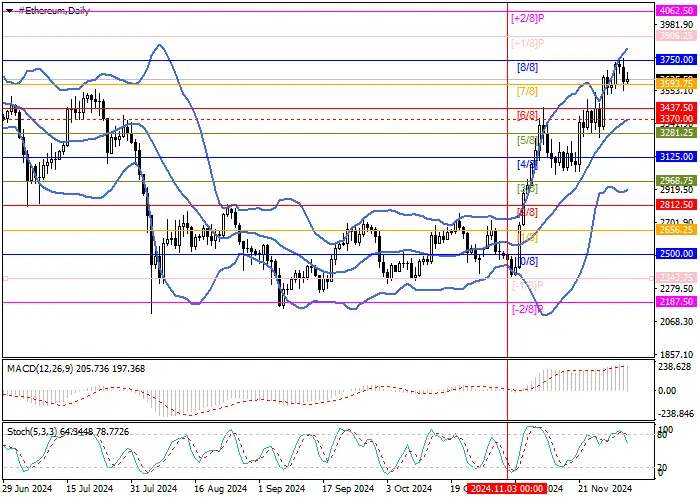The height and width of the screenshot is (500, 700).
Task: Select the [-2/8]P level label
Action: click(x=528, y=309)
